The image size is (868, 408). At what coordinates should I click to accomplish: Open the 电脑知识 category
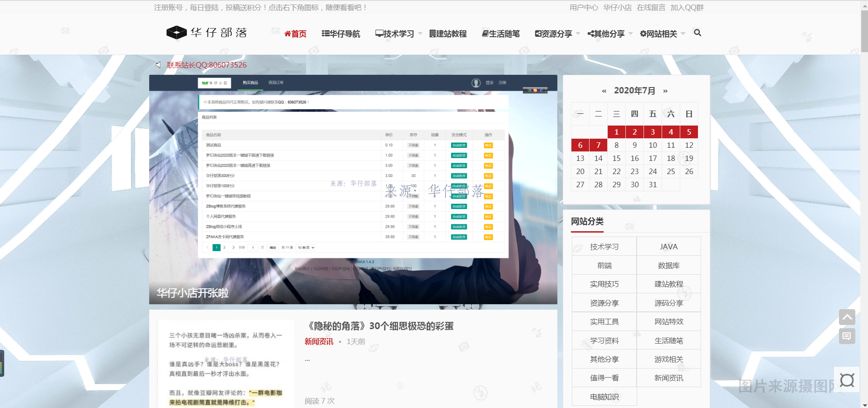pos(604,397)
